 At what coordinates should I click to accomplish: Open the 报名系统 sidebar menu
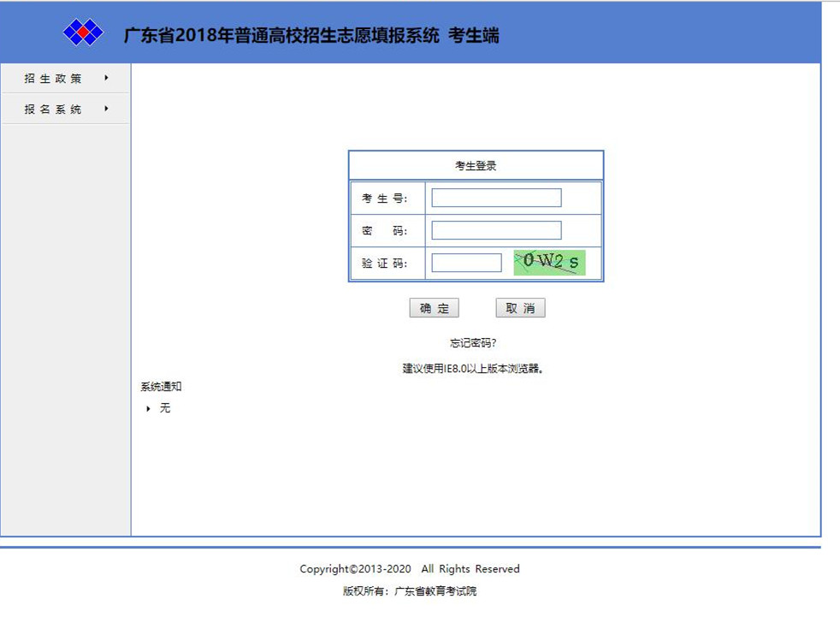(53, 110)
